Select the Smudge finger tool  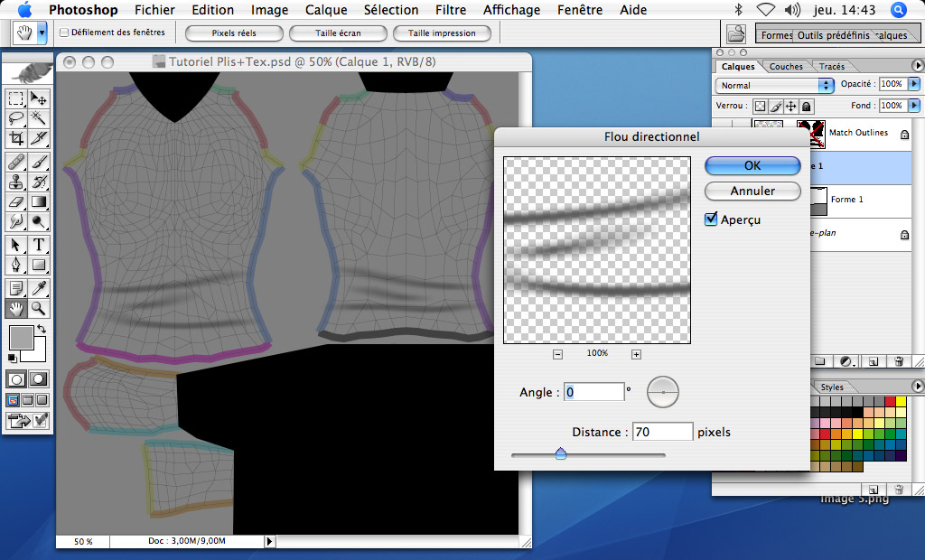point(16,222)
